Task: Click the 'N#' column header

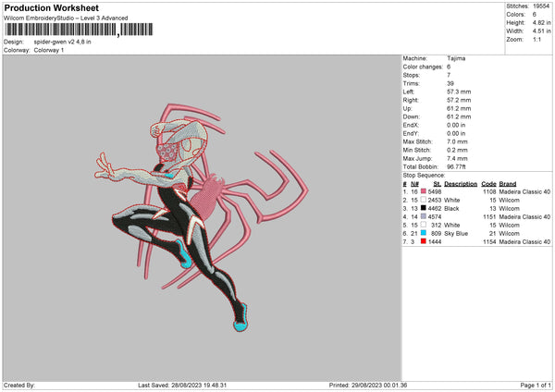Action: click(414, 184)
